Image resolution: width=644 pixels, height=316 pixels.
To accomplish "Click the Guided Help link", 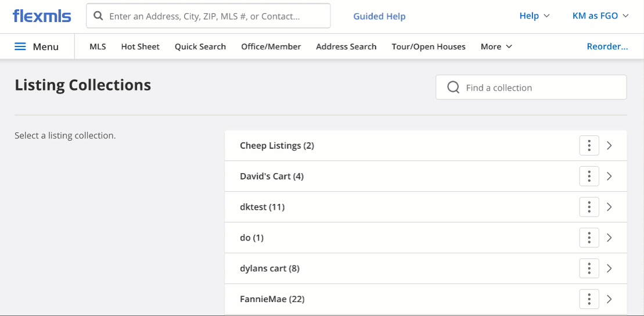I will tap(379, 16).
